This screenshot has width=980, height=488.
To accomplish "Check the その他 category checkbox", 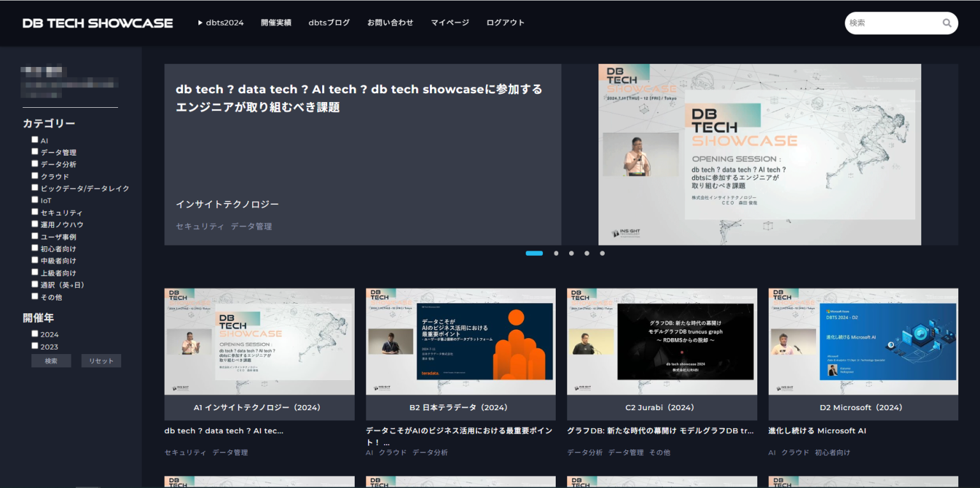I will (x=35, y=297).
